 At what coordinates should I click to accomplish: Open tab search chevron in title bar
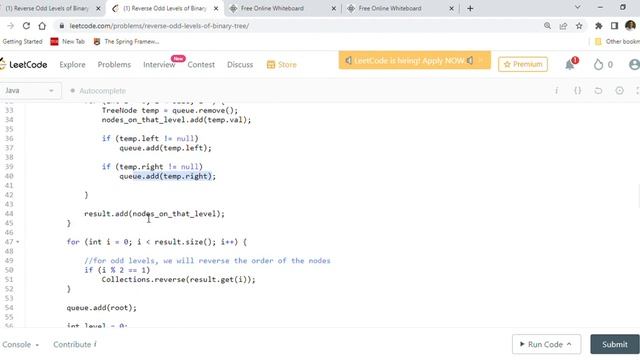[578, 7]
